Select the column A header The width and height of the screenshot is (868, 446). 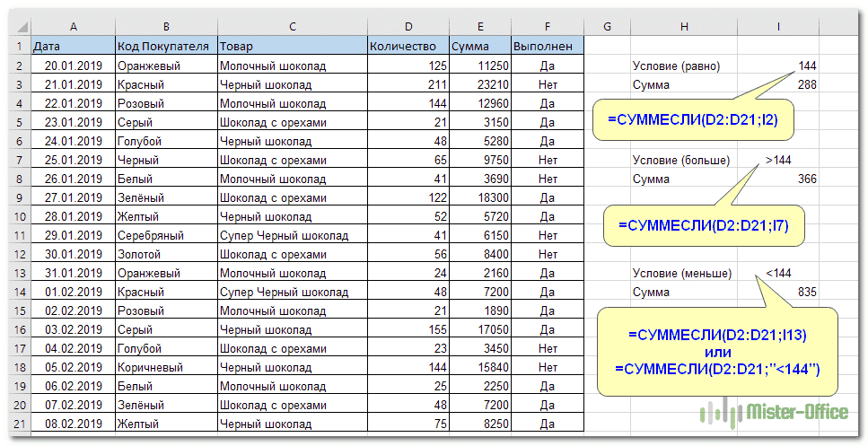(72, 27)
